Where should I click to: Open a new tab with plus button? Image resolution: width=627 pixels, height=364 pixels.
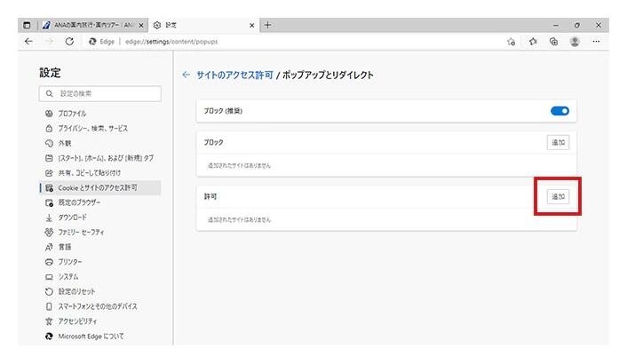click(268, 25)
